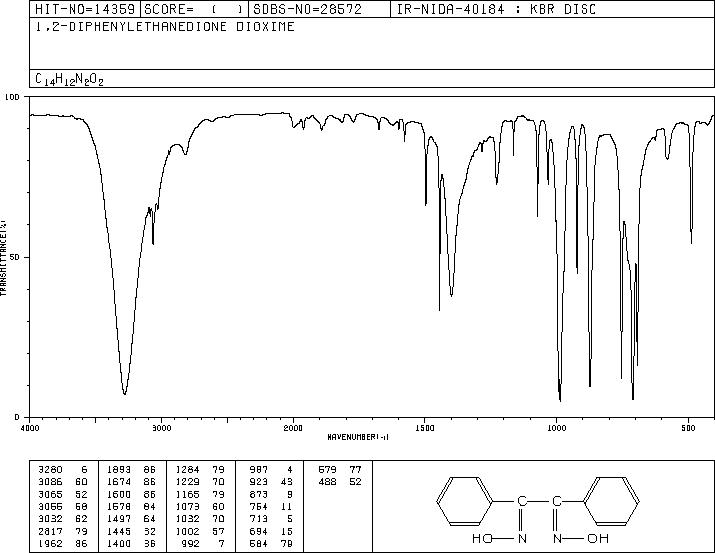
Task: Click peak table value 3032
Action: [50, 519]
